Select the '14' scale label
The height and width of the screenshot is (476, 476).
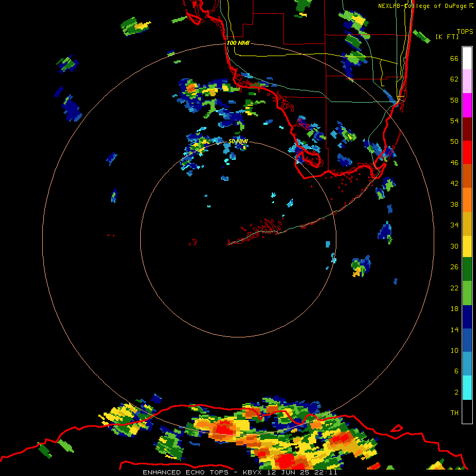[x=454, y=329]
